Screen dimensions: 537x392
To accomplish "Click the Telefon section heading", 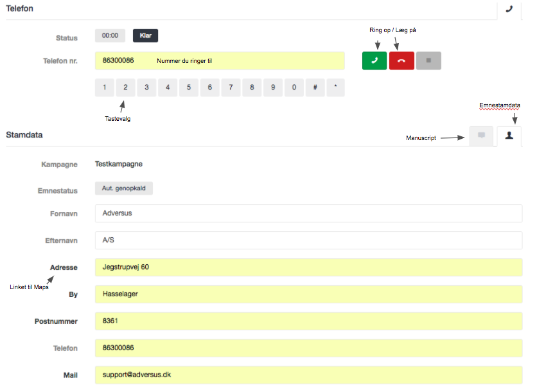I will point(19,8).
